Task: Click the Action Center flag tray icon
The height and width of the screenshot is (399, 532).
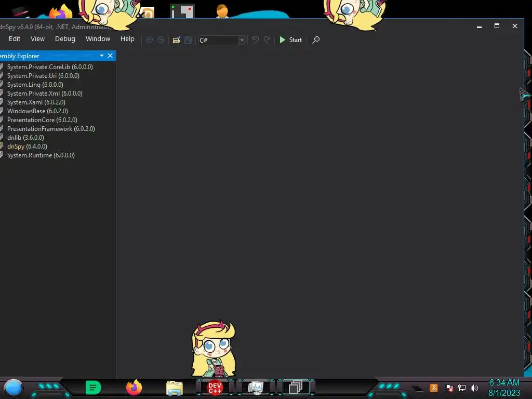Action: click(449, 388)
